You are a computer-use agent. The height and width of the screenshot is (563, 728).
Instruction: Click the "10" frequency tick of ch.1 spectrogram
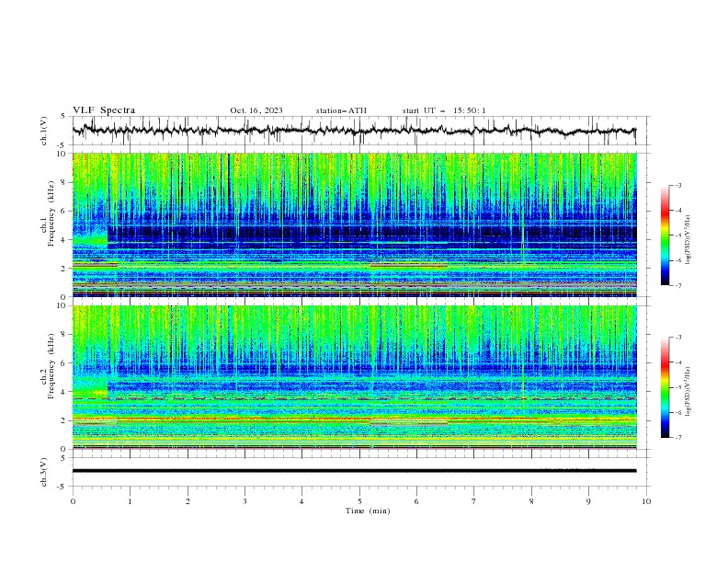pos(62,154)
